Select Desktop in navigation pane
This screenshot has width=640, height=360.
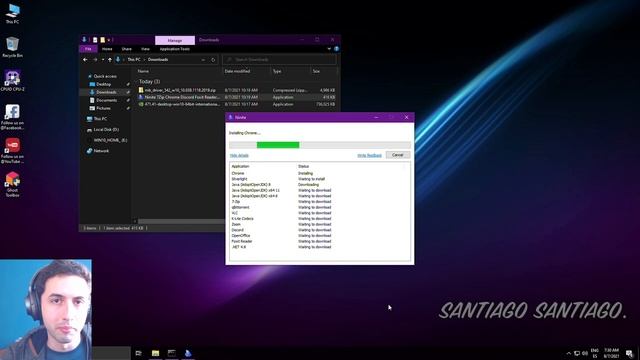tap(104, 84)
